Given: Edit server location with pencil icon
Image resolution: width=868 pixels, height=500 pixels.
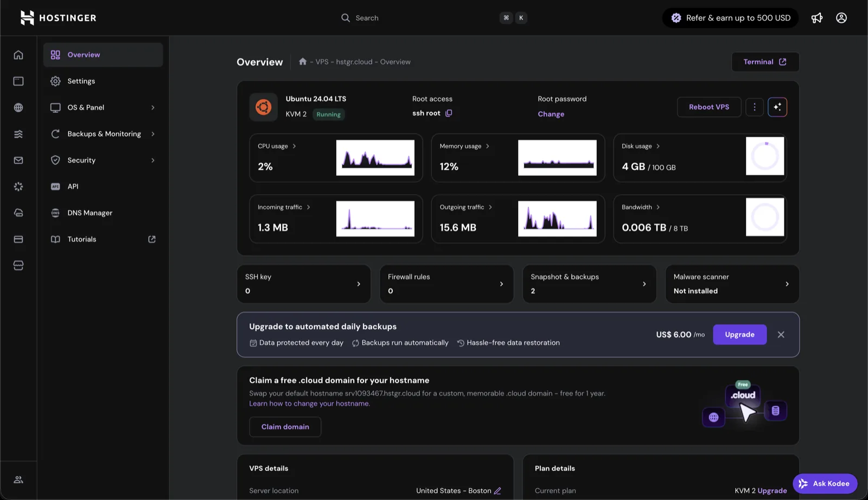Looking at the screenshot, I should 497,491.
